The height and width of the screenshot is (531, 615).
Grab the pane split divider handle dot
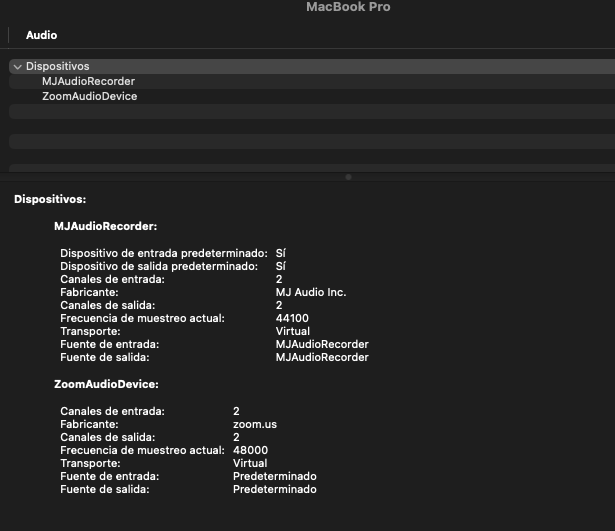pyautogui.click(x=348, y=177)
